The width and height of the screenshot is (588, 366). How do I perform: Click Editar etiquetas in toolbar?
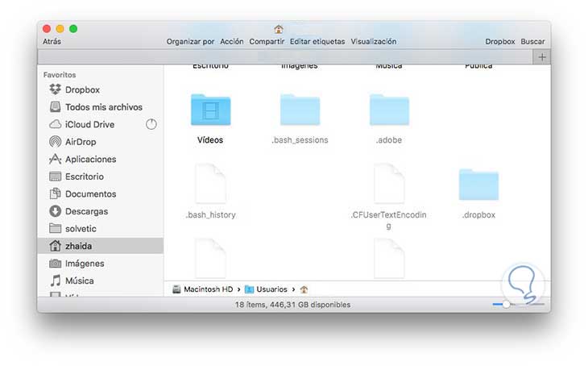[317, 41]
